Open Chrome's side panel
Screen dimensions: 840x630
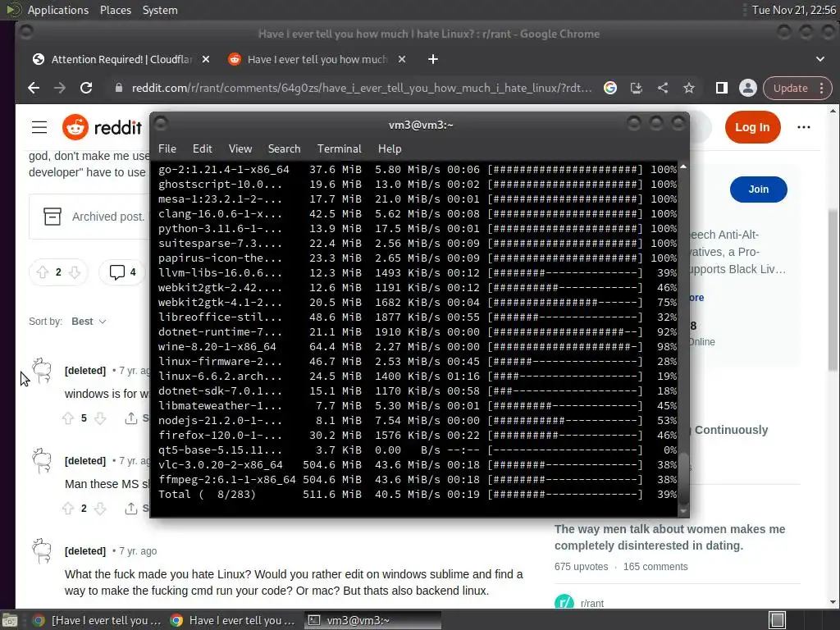722,88
